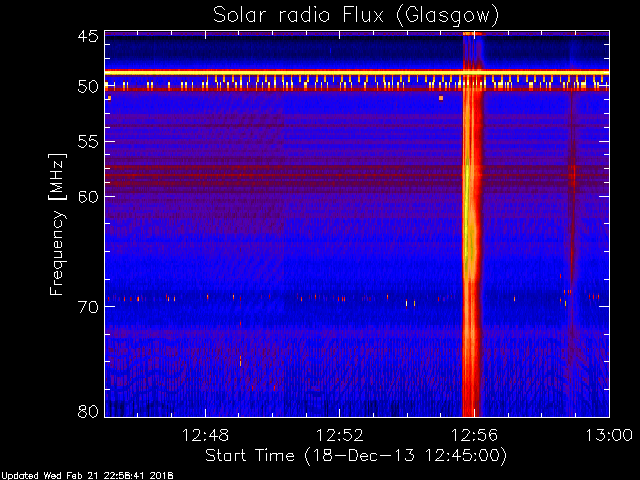The width and height of the screenshot is (640, 480).
Task: Click the 55 MHz frequency tick label
Action: [87, 143]
